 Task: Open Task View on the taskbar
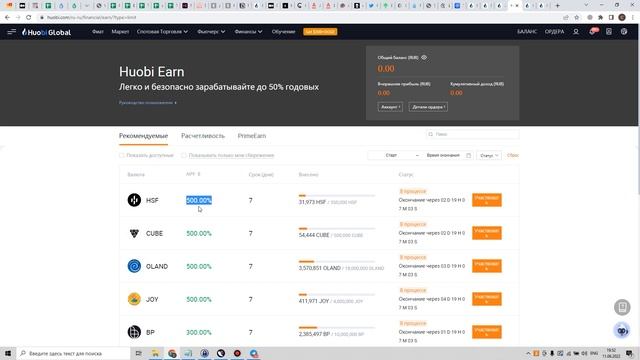pos(138,353)
